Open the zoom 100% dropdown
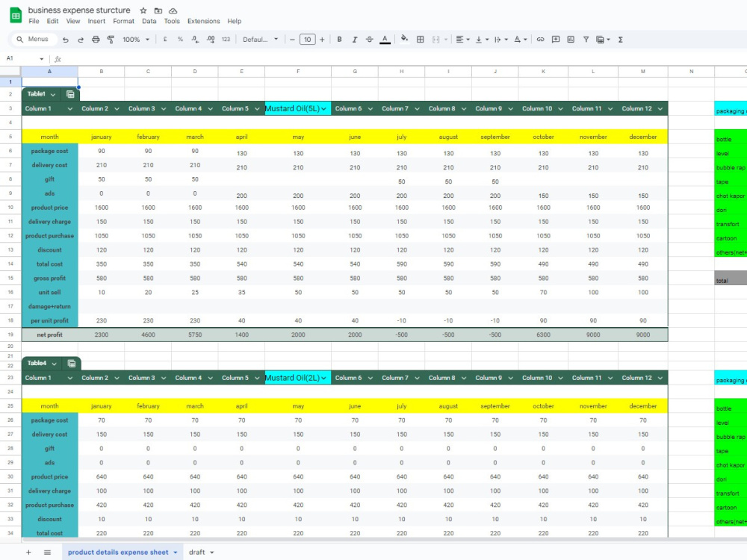This screenshot has height=560, width=747. (x=136, y=40)
